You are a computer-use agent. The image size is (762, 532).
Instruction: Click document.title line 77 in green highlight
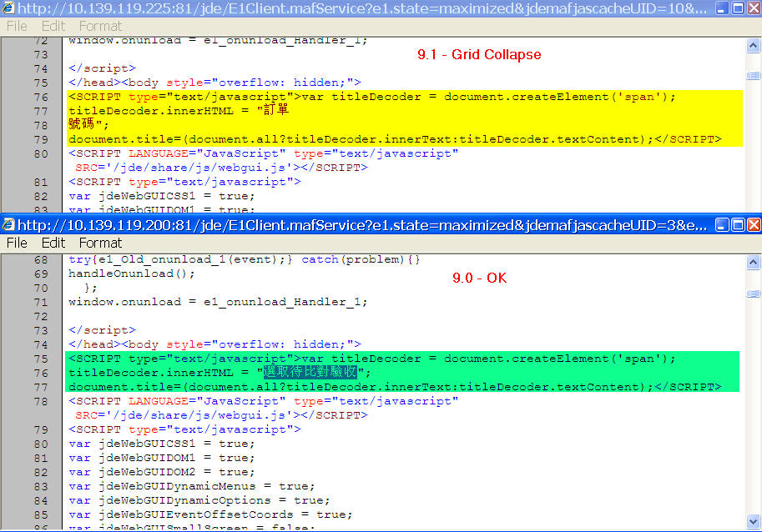[x=395, y=388]
